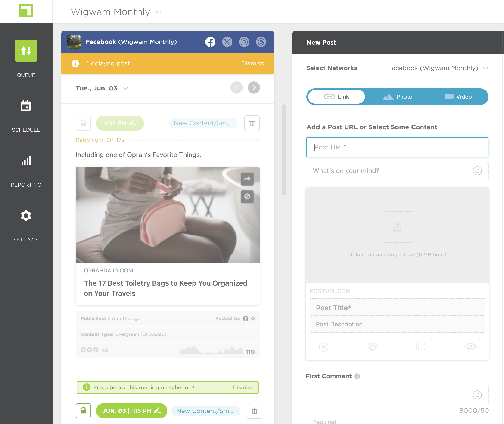Open emoji picker in What's on your mind
Image resolution: width=504 pixels, height=424 pixels.
(x=477, y=171)
